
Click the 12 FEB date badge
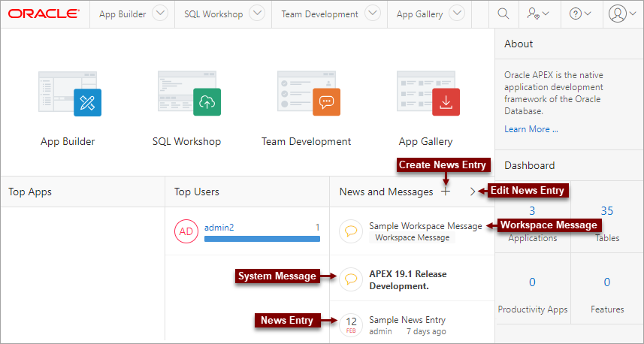click(351, 324)
